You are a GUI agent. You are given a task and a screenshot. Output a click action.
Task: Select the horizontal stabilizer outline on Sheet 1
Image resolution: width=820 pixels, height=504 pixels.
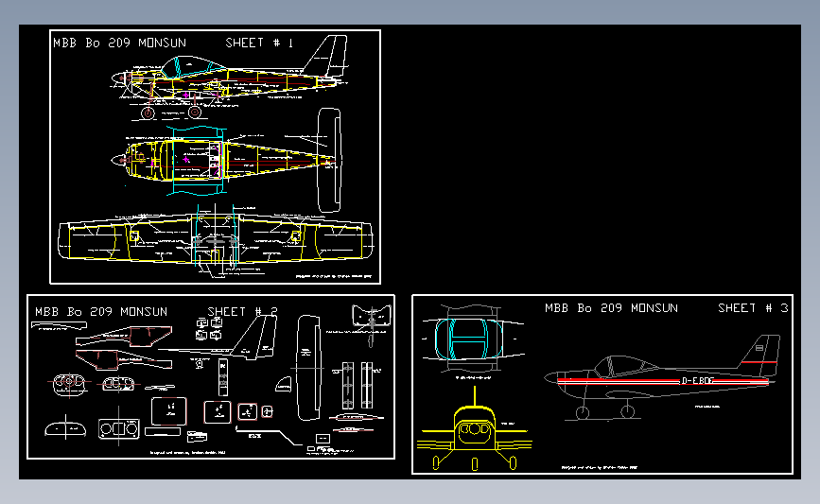click(x=329, y=160)
